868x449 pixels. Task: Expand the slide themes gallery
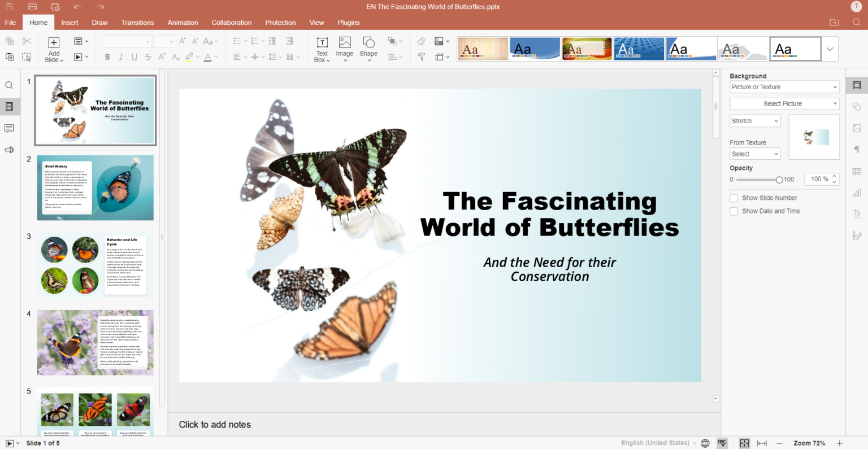click(830, 49)
